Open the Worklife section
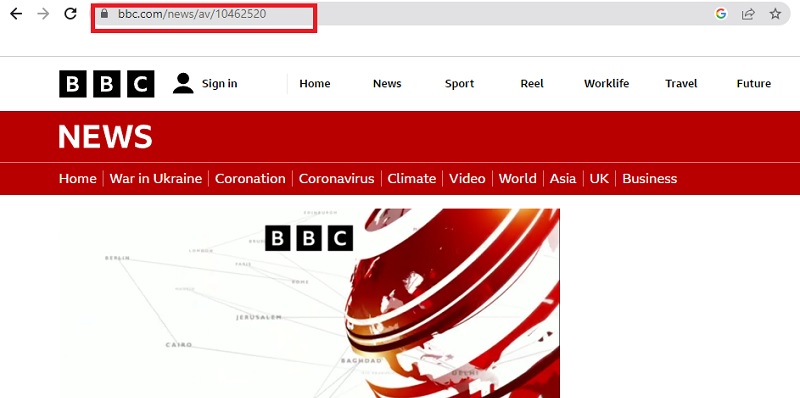This screenshot has height=398, width=800. coord(607,84)
